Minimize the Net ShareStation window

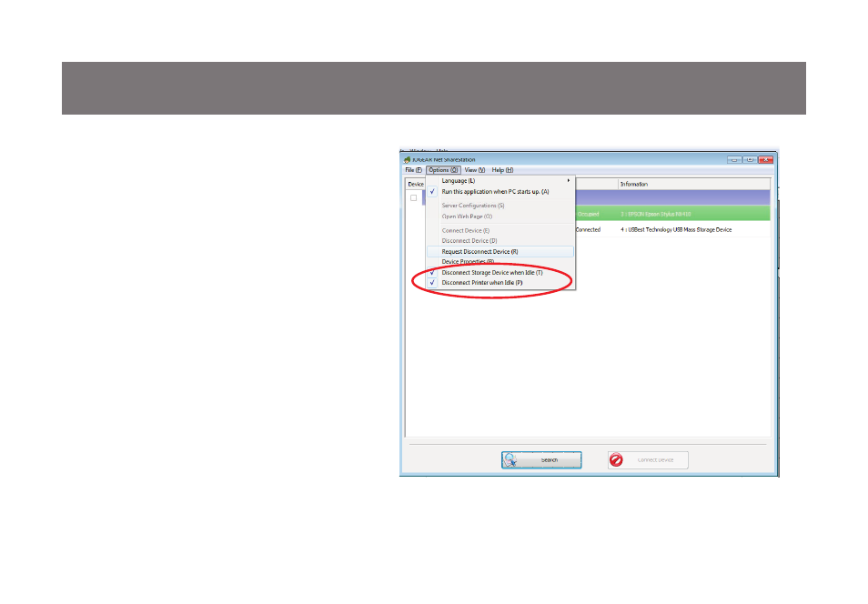(x=734, y=159)
